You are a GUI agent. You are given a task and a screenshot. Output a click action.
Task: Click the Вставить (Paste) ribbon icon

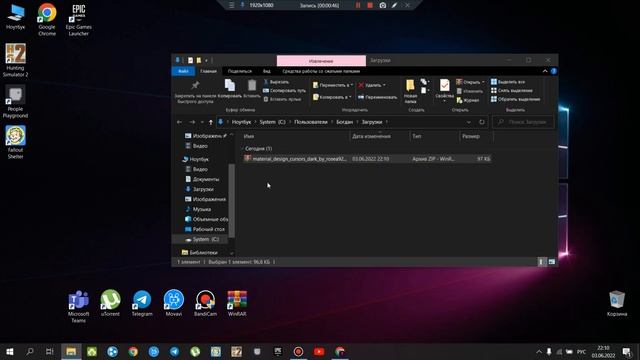click(x=252, y=85)
